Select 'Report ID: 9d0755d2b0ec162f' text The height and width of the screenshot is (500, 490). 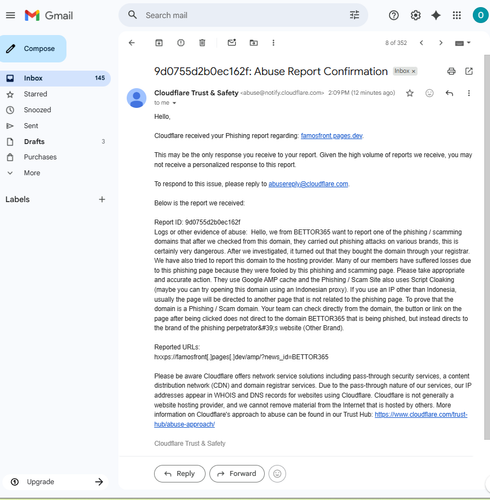point(197,222)
